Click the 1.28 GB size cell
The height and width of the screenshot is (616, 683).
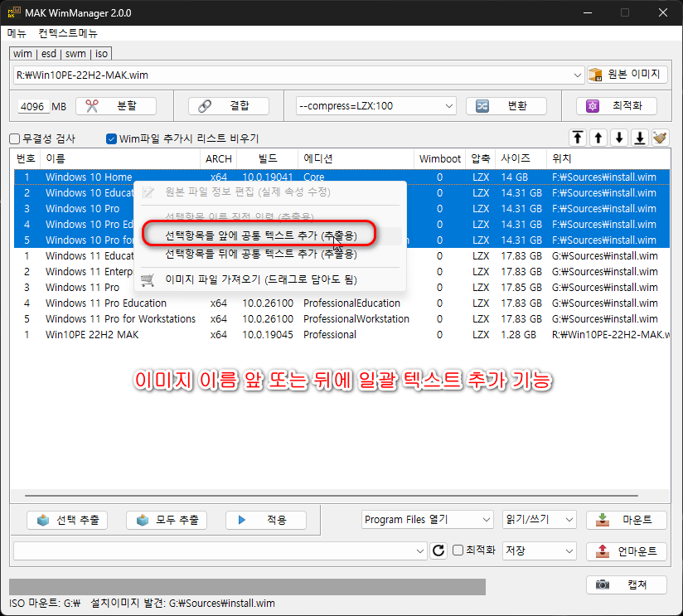click(518, 335)
